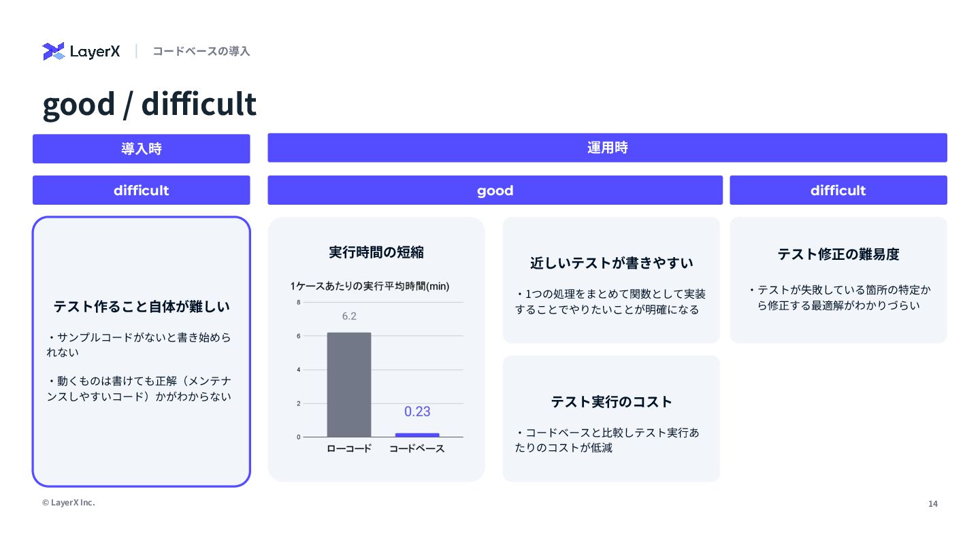
Task: Click the テスト修正の難易度 card heading
Action: (x=838, y=254)
